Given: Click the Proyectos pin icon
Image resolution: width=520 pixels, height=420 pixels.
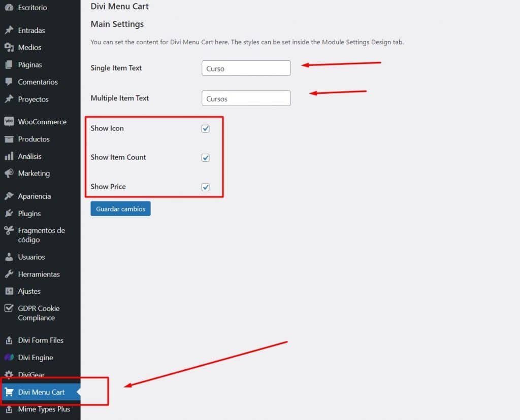Looking at the screenshot, I should tap(9, 99).
